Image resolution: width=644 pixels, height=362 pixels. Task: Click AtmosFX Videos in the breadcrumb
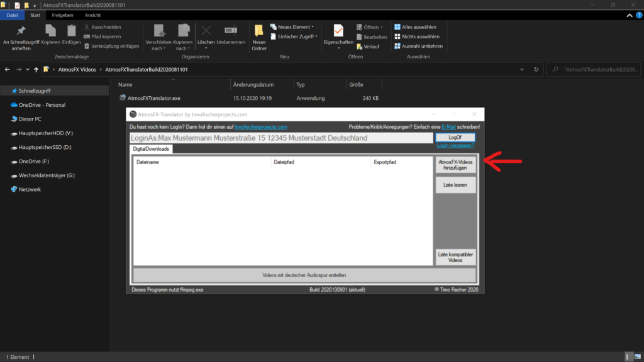(x=77, y=69)
